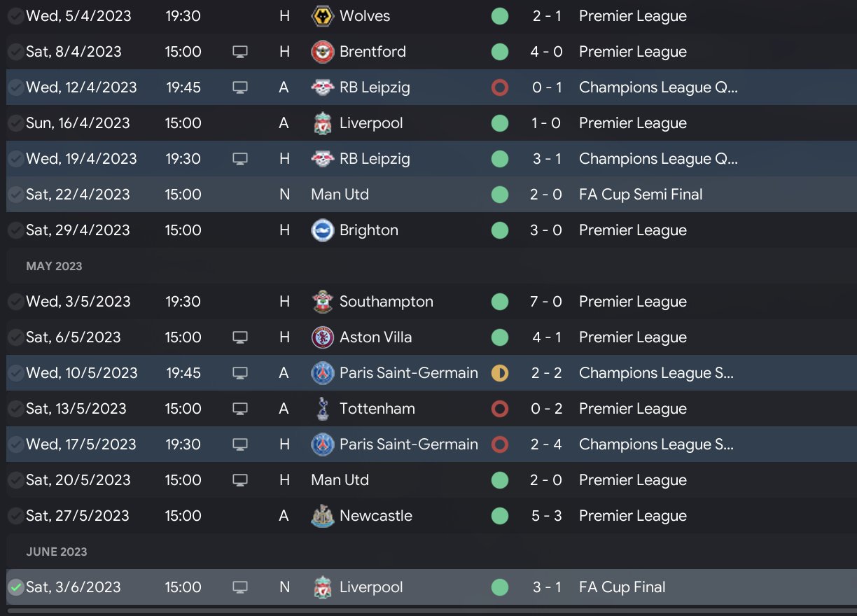Click the Tottenham club badge
Image resolution: width=857 pixels, height=616 pixels.
point(322,409)
